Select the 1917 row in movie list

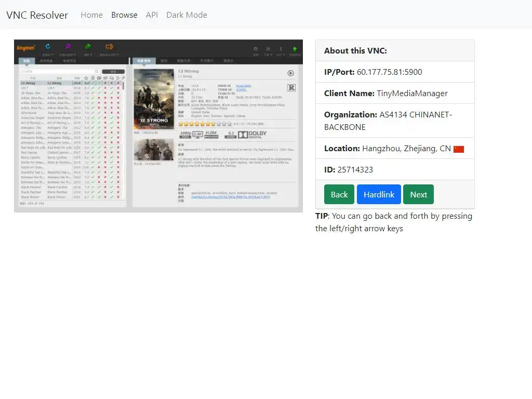pyautogui.click(x=71, y=88)
